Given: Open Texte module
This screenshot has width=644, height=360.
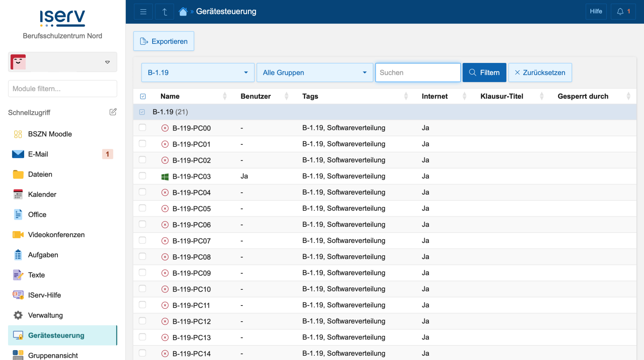Looking at the screenshot, I should pos(62,275).
